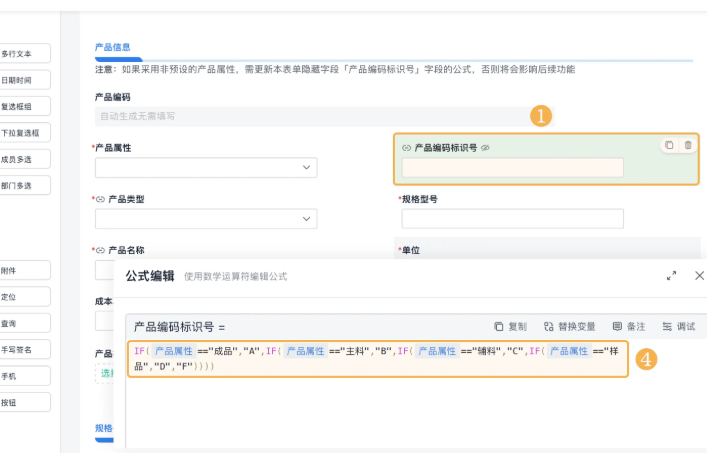Select the 手写签名 widget in sidebar
Viewport: 707px width, 453px height.
coord(25,349)
